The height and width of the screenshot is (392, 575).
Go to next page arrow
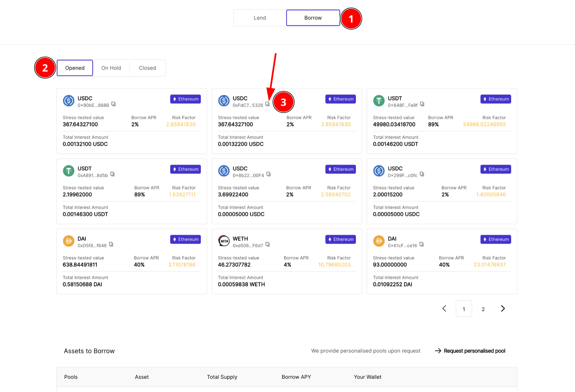503,309
